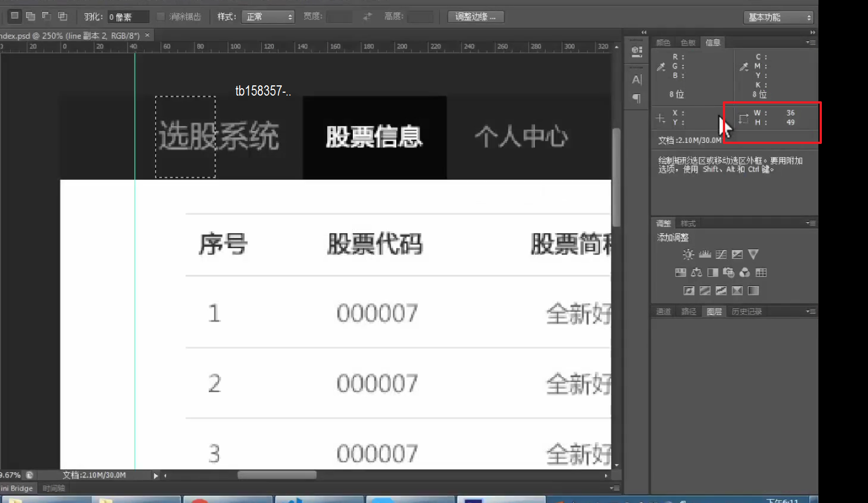Click the canvas scroll right arrow

[606, 475]
